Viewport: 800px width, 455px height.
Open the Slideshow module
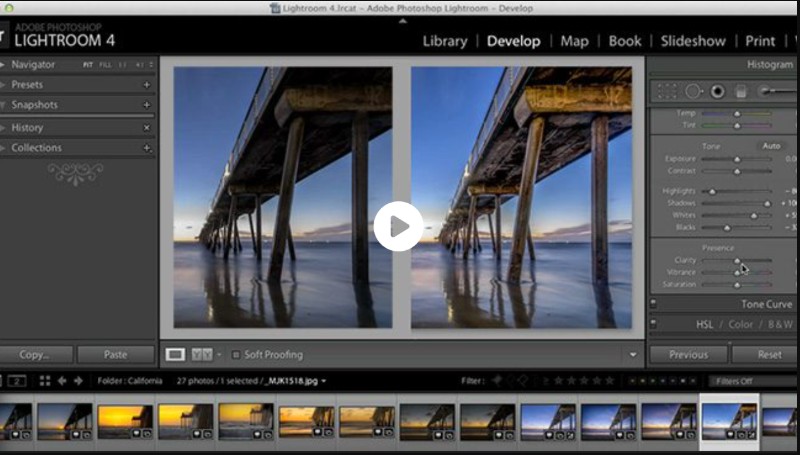point(693,41)
